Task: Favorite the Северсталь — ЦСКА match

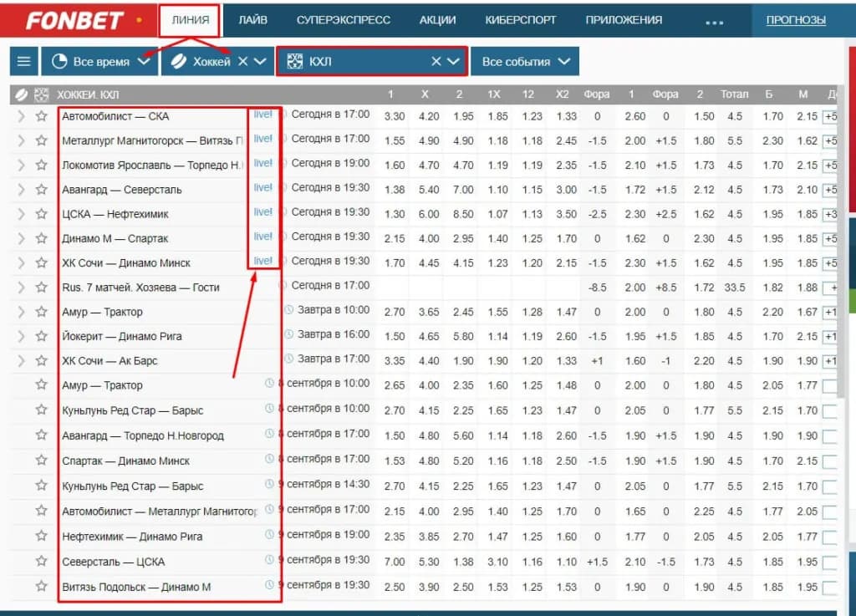Action: point(42,562)
